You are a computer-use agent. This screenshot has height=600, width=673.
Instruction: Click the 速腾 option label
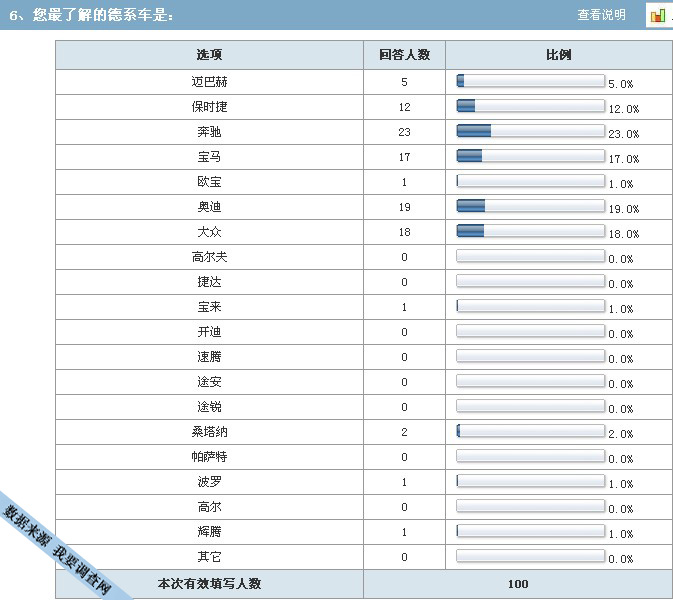point(209,357)
